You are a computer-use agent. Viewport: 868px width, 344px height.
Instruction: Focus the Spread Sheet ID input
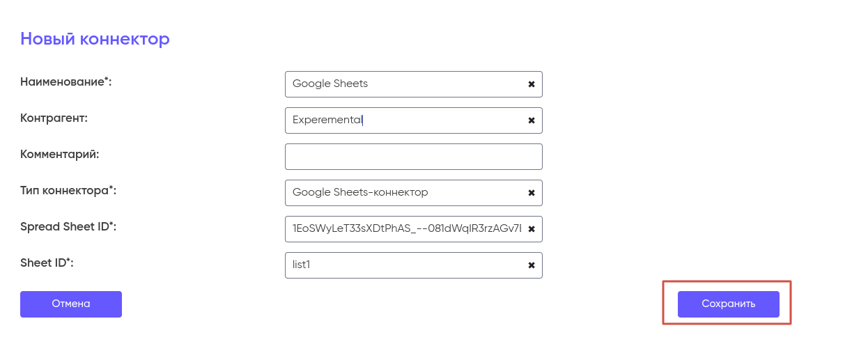[x=404, y=229]
